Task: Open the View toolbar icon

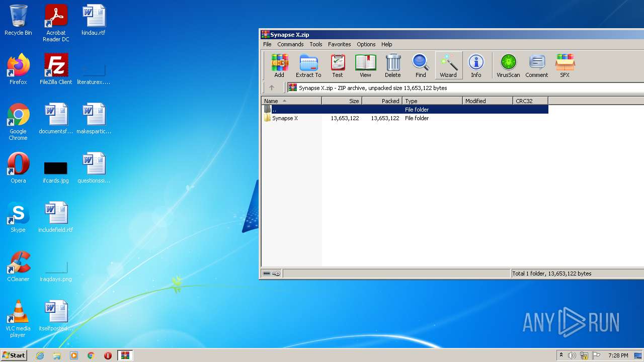Action: [365, 66]
